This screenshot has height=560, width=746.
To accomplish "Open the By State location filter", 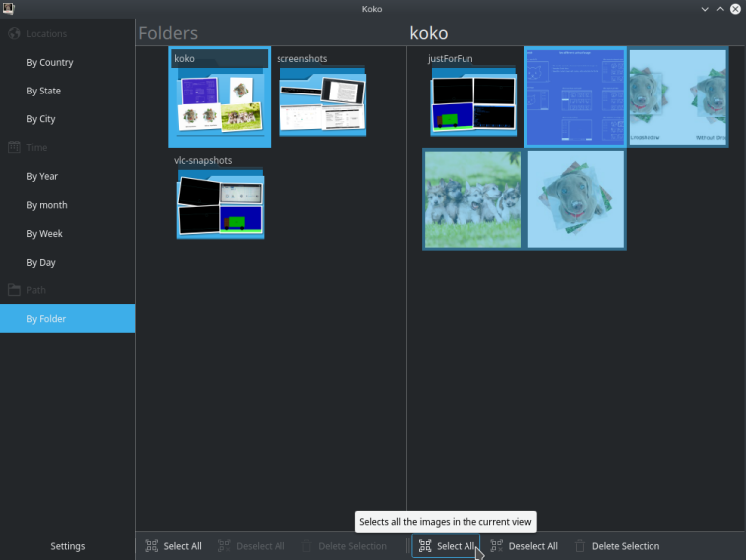I will click(x=68, y=91).
